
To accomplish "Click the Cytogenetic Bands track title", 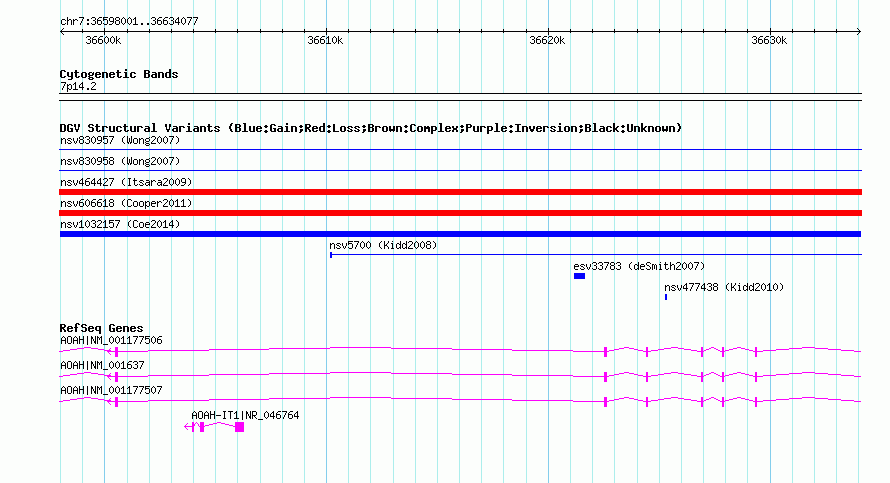I will pyautogui.click(x=119, y=74).
